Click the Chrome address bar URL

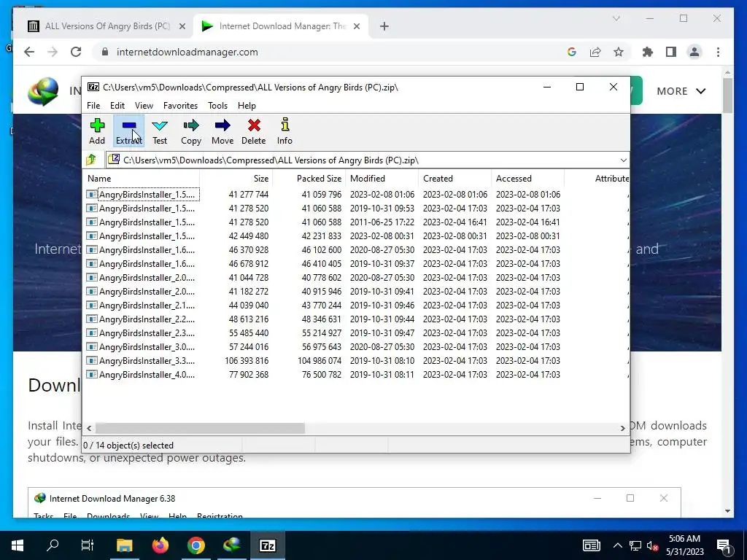point(187,52)
